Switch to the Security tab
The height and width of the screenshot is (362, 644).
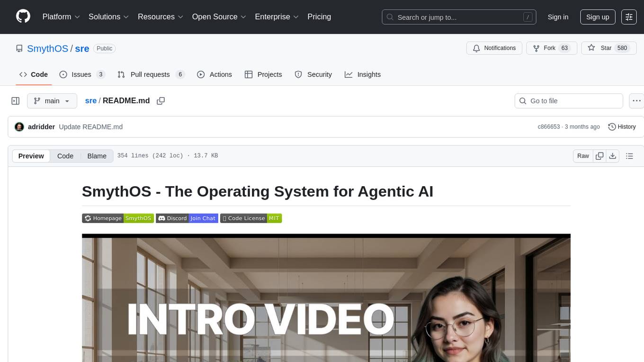click(313, 74)
